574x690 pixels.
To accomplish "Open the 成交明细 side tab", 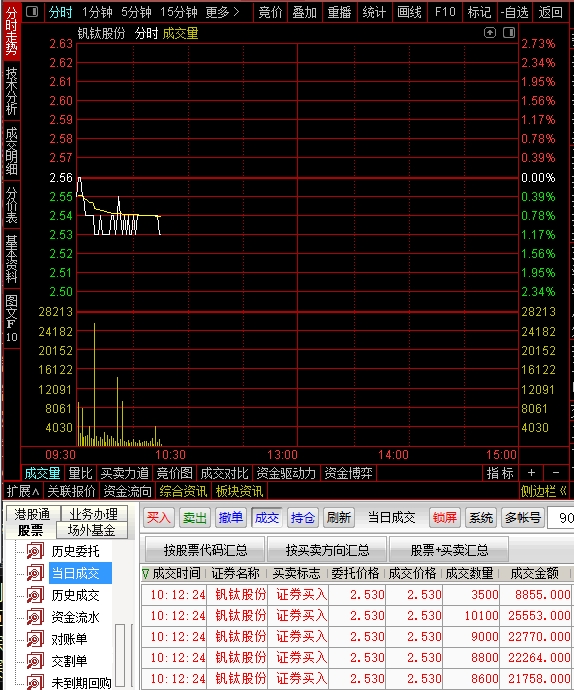I will point(11,151).
